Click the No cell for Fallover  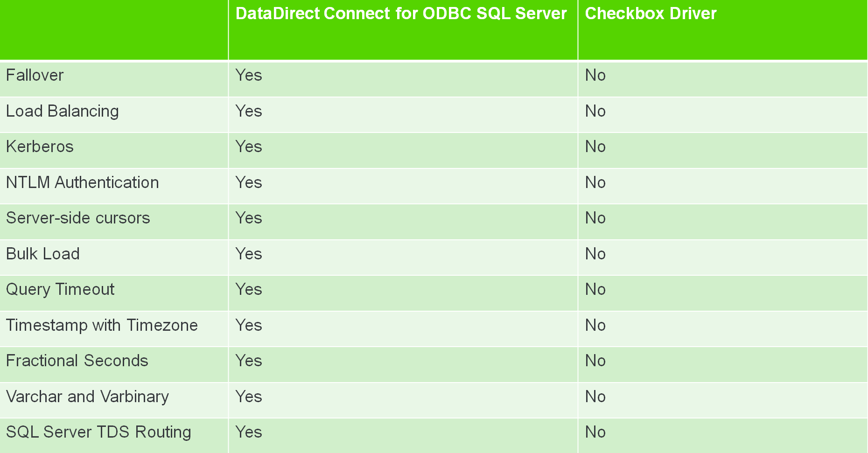click(x=595, y=75)
